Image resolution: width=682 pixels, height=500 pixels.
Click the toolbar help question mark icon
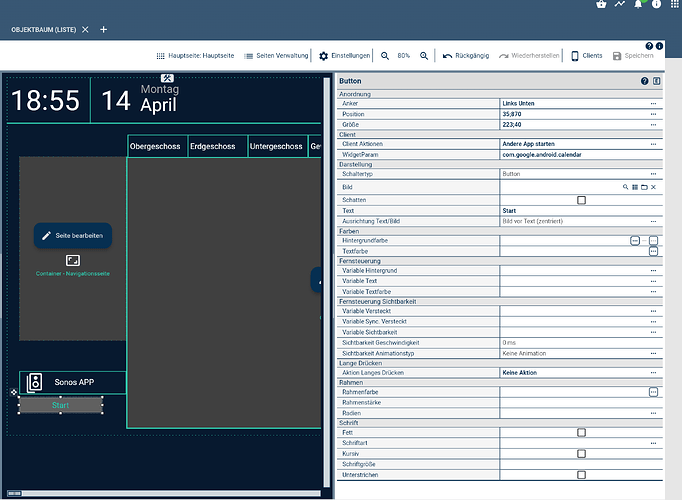(x=649, y=46)
